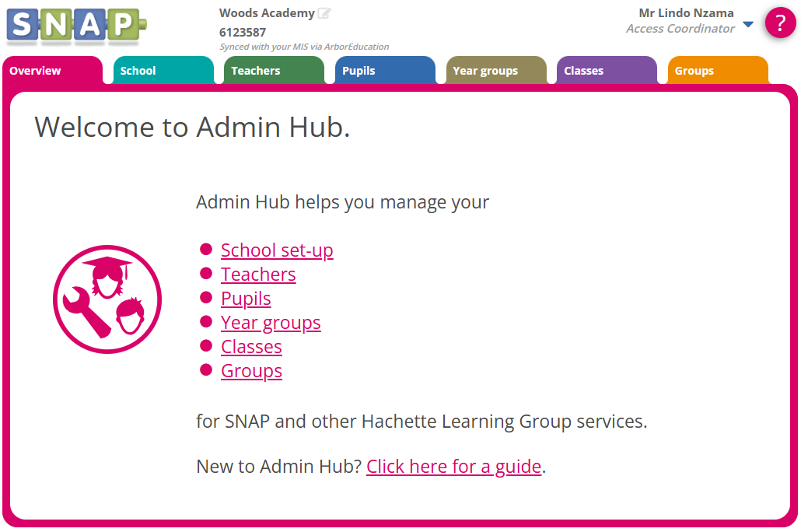Click the Mr Lindo Nzama user name
Screen dimensions: 801x532
click(686, 13)
